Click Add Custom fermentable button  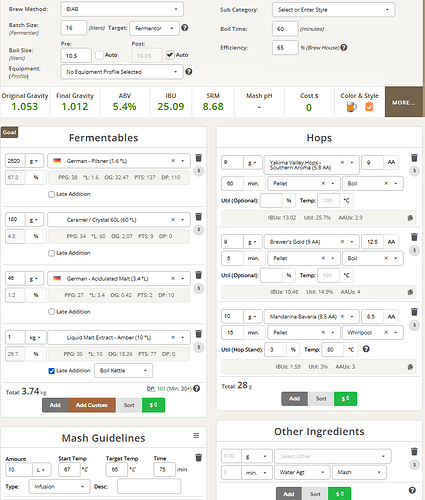[92, 405]
